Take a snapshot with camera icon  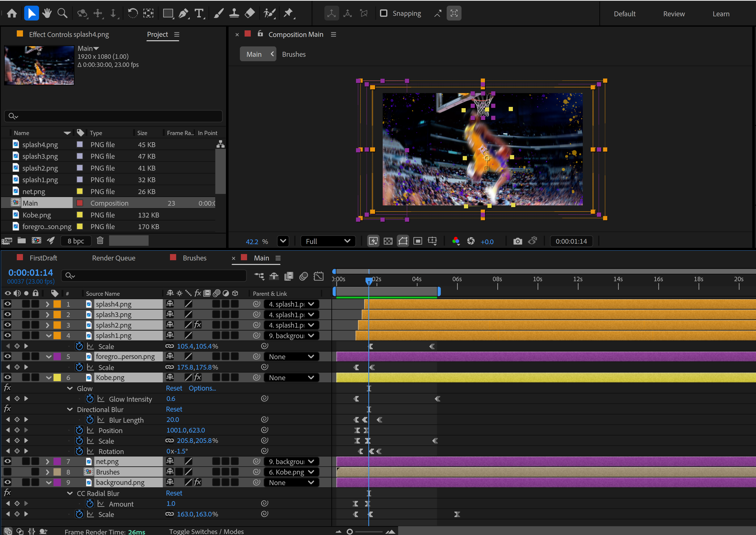[x=517, y=241]
